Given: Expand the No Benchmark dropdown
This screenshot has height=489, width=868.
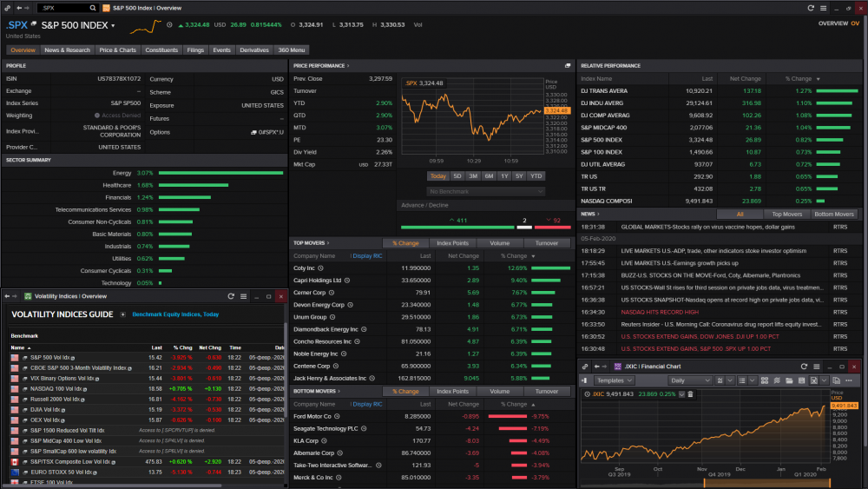Looking at the screenshot, I should 485,192.
